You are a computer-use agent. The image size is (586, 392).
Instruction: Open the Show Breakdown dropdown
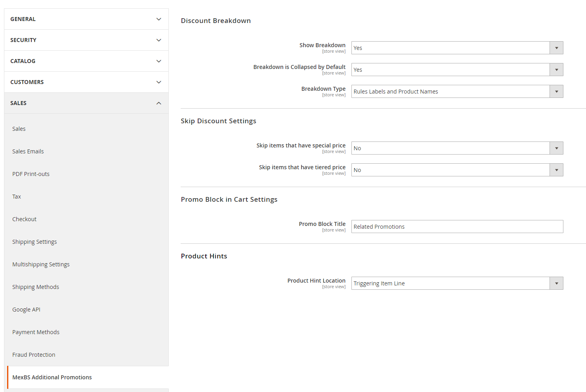(x=457, y=48)
